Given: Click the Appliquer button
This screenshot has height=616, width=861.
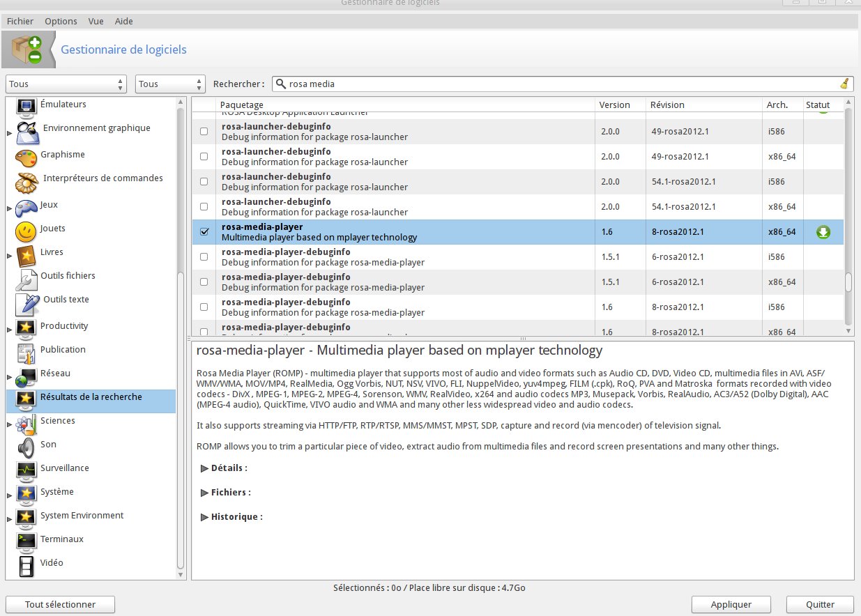Looking at the screenshot, I should click(731, 604).
